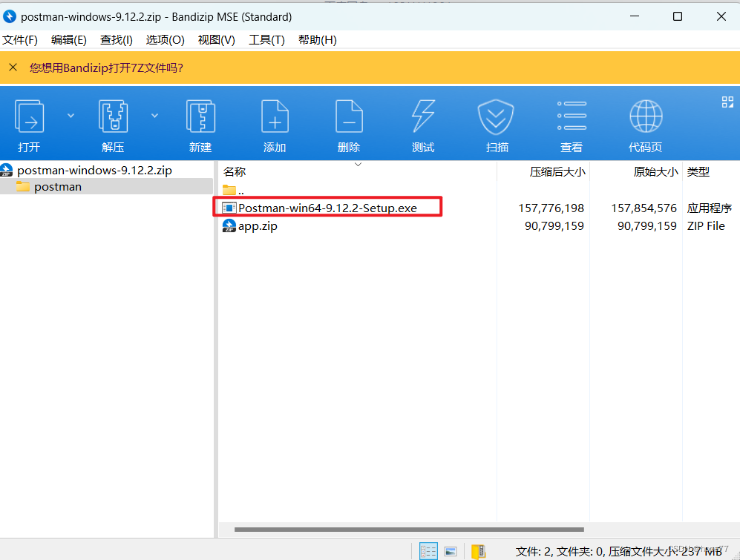Click the Bandizip title bar app icon

[x=10, y=16]
